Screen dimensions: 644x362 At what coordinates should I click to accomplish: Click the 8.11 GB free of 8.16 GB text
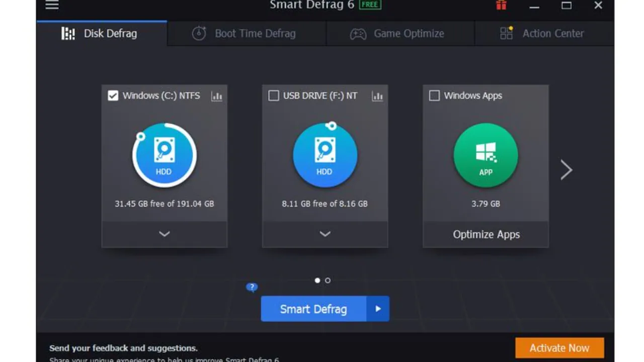(325, 204)
